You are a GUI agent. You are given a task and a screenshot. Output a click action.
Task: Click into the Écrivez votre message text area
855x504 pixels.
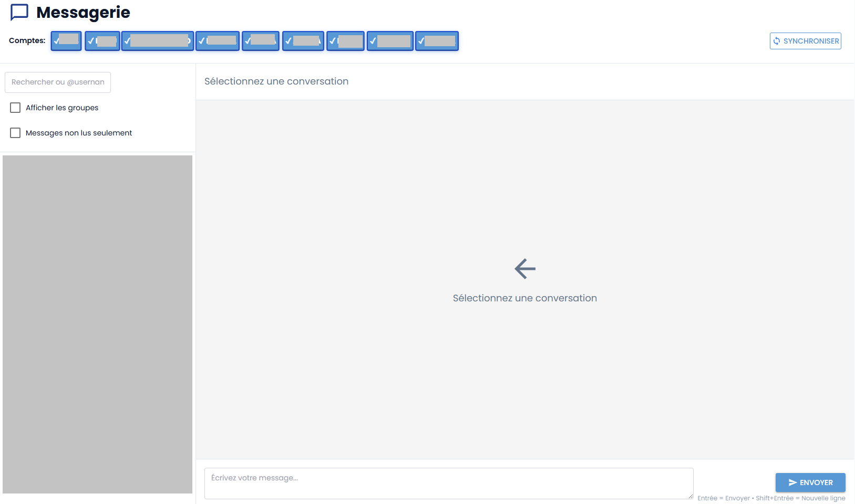coord(448,483)
